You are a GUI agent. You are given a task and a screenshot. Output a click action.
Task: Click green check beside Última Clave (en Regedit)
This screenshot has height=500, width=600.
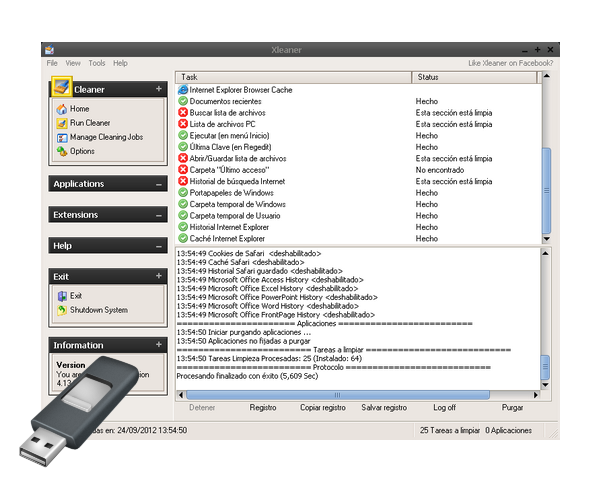coord(183,147)
